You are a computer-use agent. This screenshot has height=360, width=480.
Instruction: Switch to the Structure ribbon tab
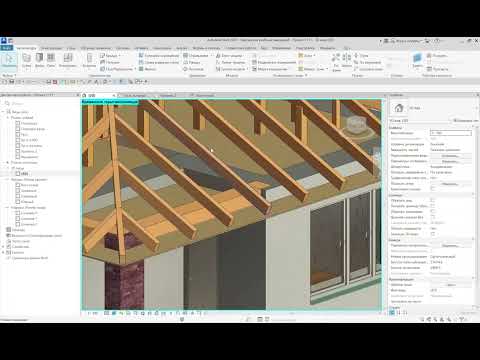click(51, 48)
